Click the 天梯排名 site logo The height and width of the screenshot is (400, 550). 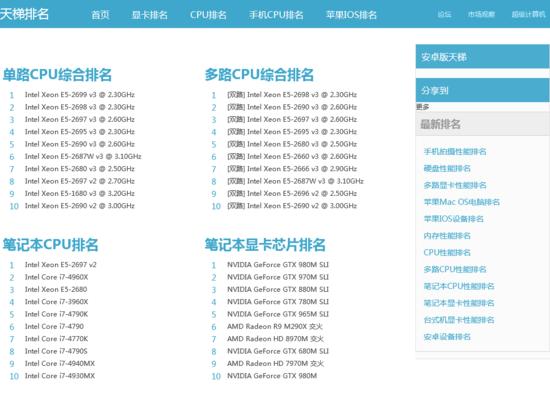click(x=24, y=14)
